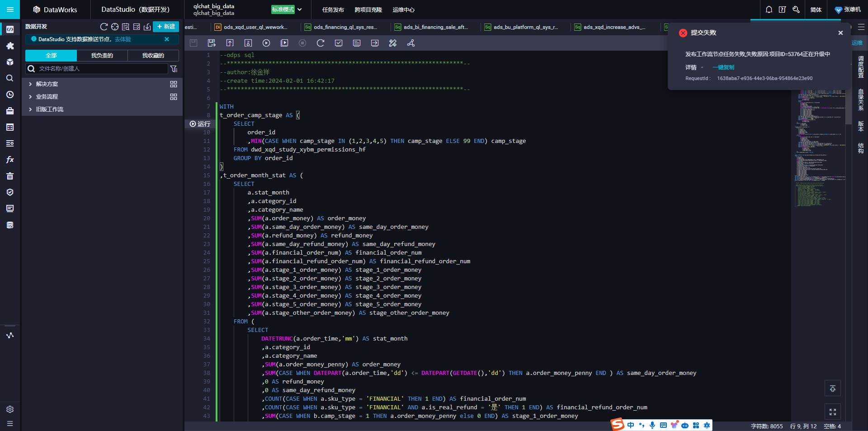Open the briefcase sidebar panel
This screenshot has height=431, width=868.
coord(10,111)
